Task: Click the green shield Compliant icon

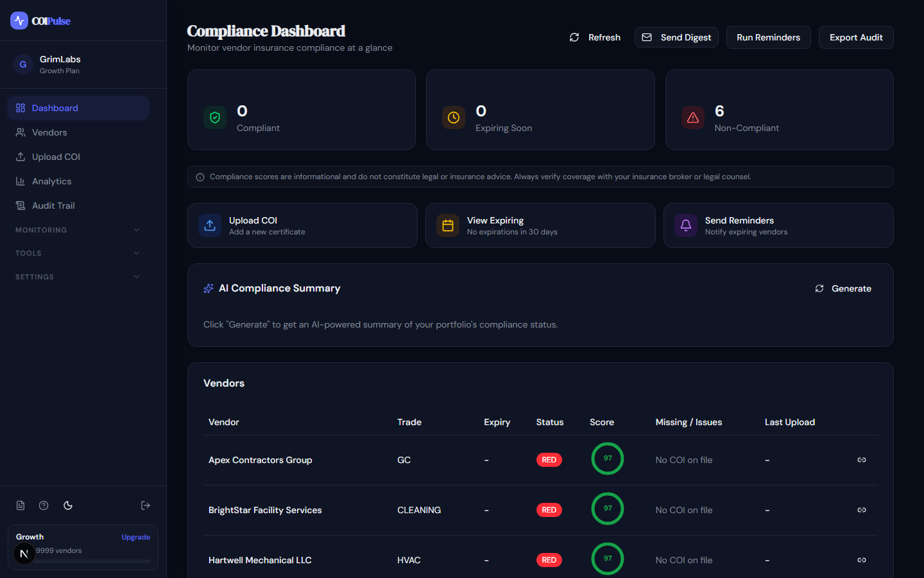Action: (x=215, y=118)
